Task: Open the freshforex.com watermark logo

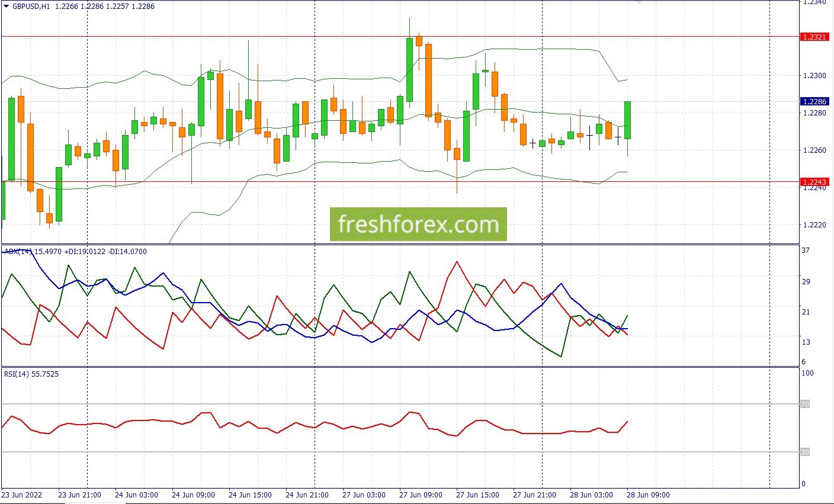Action: pyautogui.click(x=418, y=224)
